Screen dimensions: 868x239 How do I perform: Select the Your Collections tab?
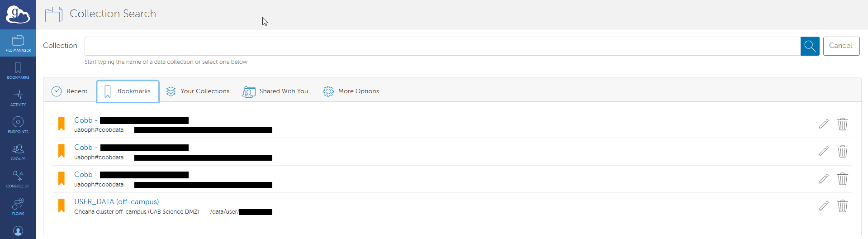tap(198, 91)
